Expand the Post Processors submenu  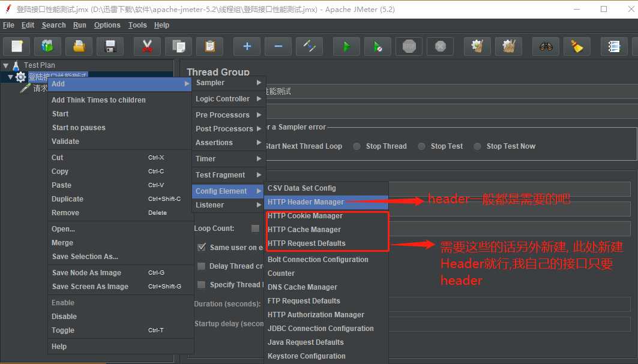tap(228, 129)
